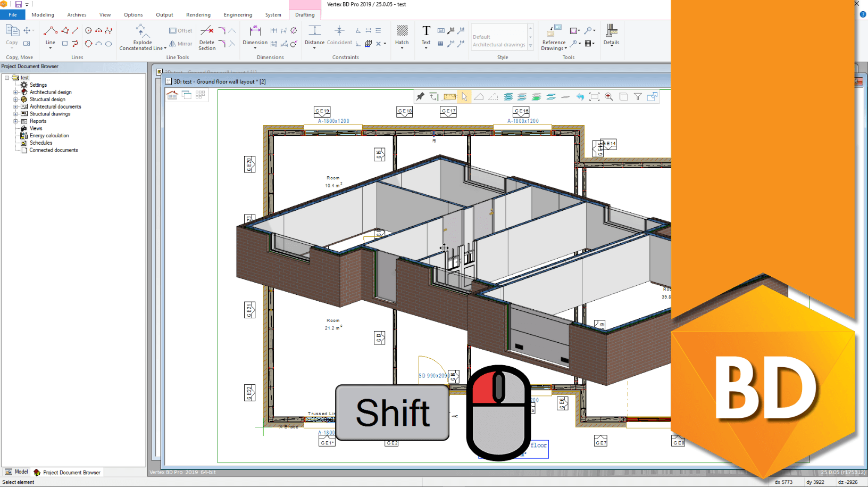868x487 pixels.
Task: Switch to the Modeling ribbon tab
Action: coord(43,15)
